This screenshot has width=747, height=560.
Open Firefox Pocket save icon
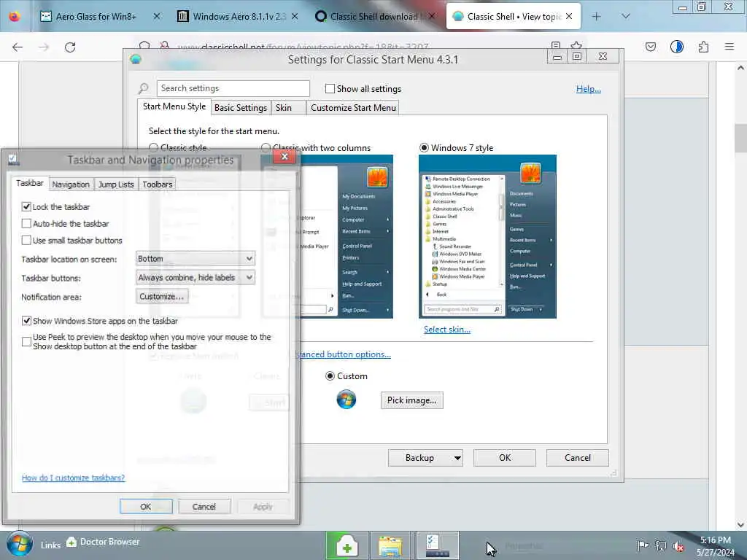[x=650, y=47]
